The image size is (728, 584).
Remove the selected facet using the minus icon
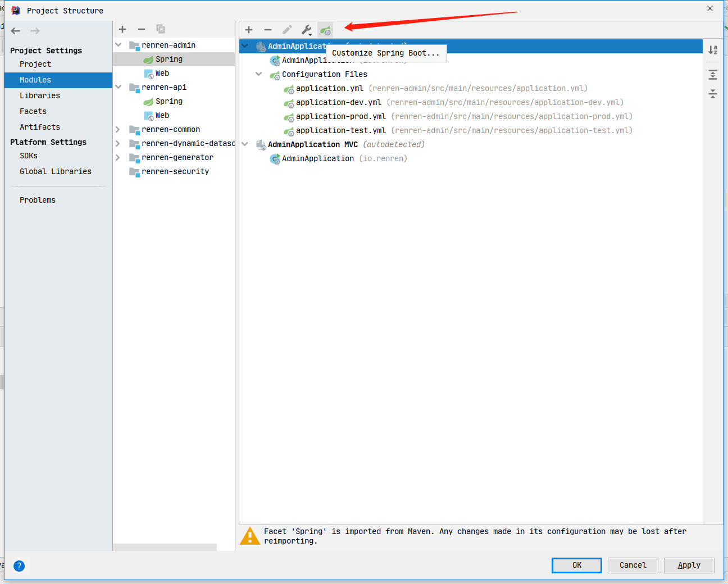[x=268, y=29]
